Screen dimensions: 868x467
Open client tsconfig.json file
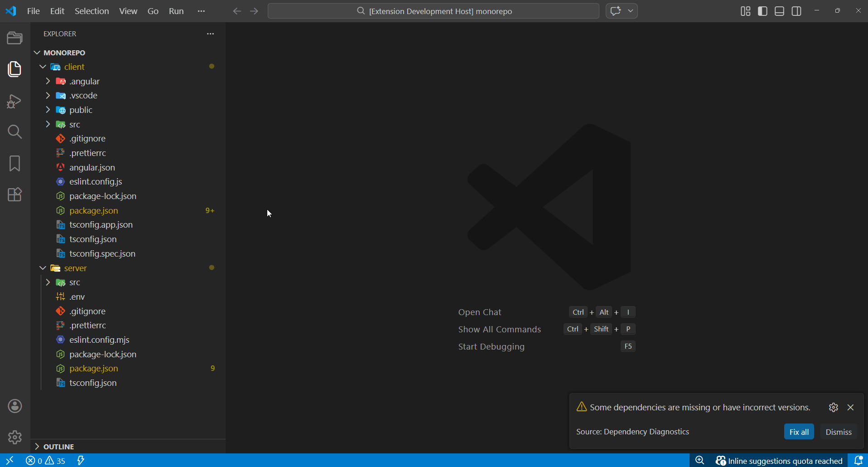pyautogui.click(x=93, y=239)
